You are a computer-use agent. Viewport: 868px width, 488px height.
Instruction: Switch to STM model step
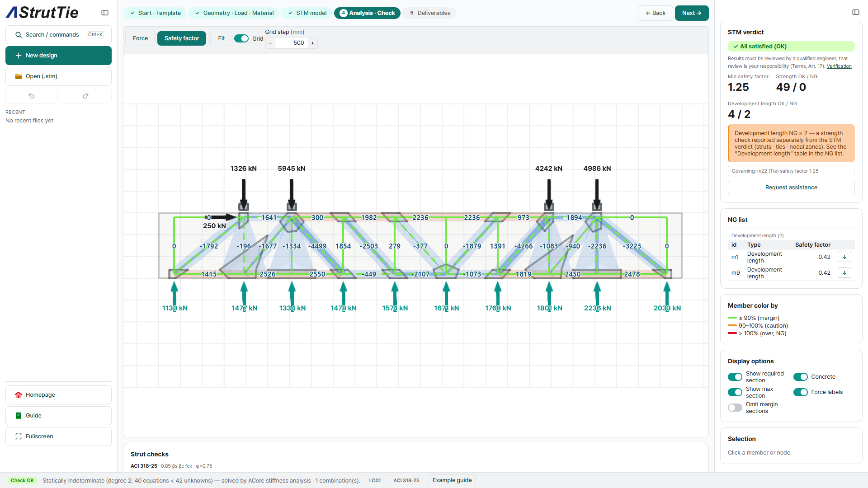(x=307, y=13)
